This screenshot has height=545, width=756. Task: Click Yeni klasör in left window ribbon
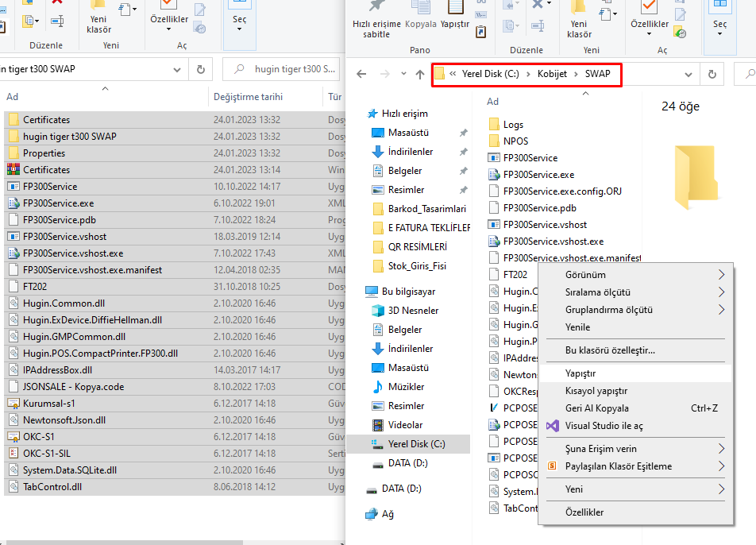click(98, 17)
